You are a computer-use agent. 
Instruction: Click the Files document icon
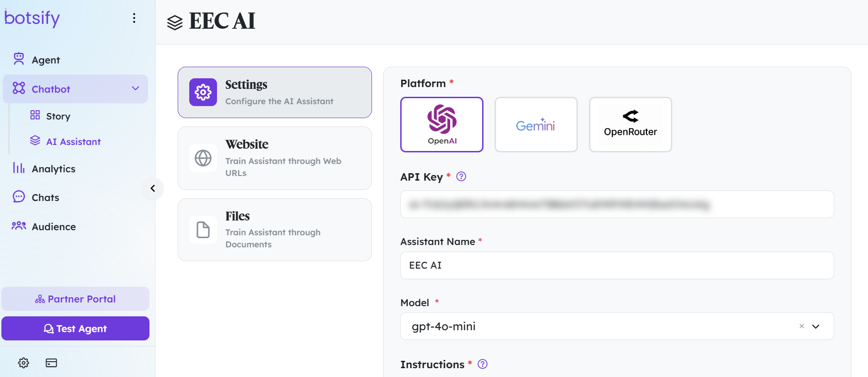(203, 230)
